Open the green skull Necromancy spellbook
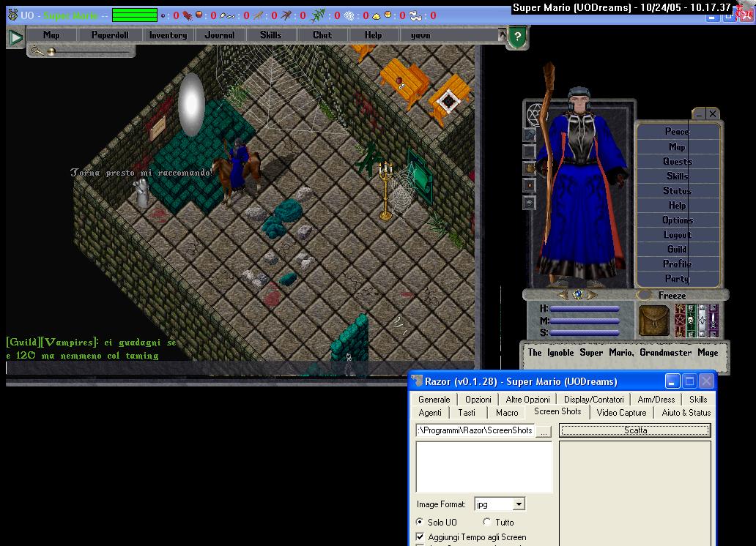This screenshot has height=546, width=756. click(x=691, y=321)
